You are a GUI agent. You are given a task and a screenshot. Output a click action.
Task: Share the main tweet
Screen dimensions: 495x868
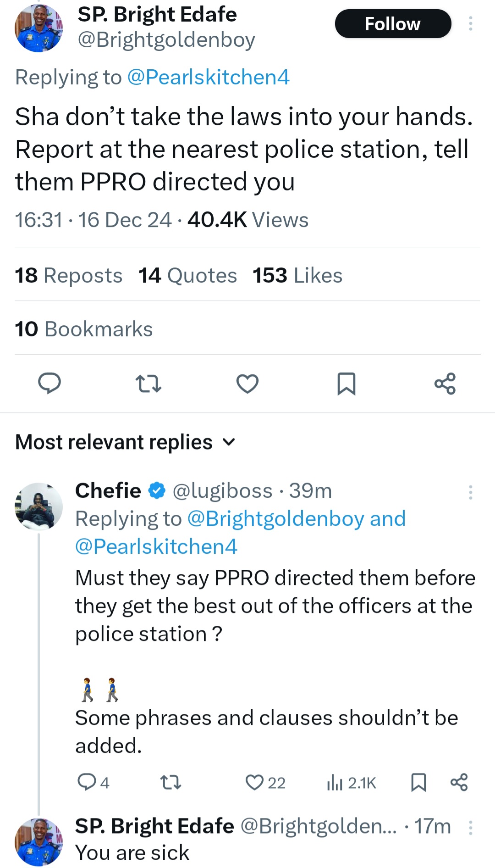445,384
